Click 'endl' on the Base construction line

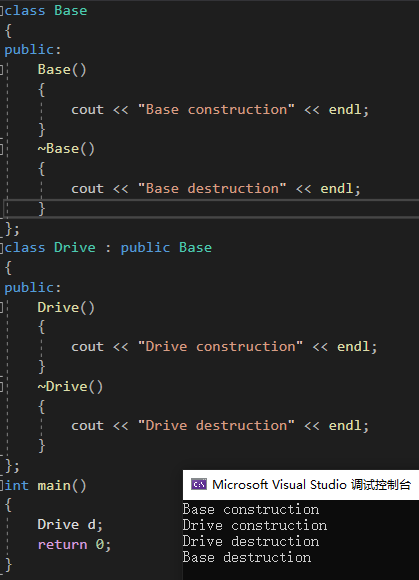345,109
